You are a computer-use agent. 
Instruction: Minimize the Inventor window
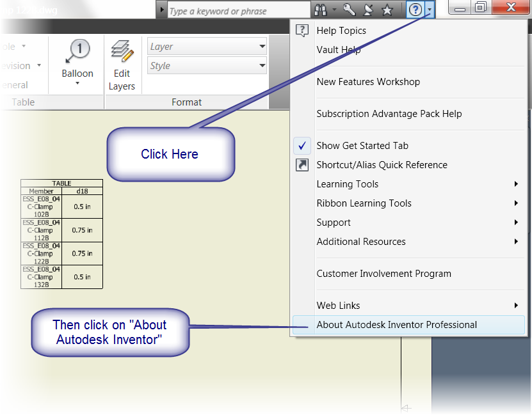point(460,8)
